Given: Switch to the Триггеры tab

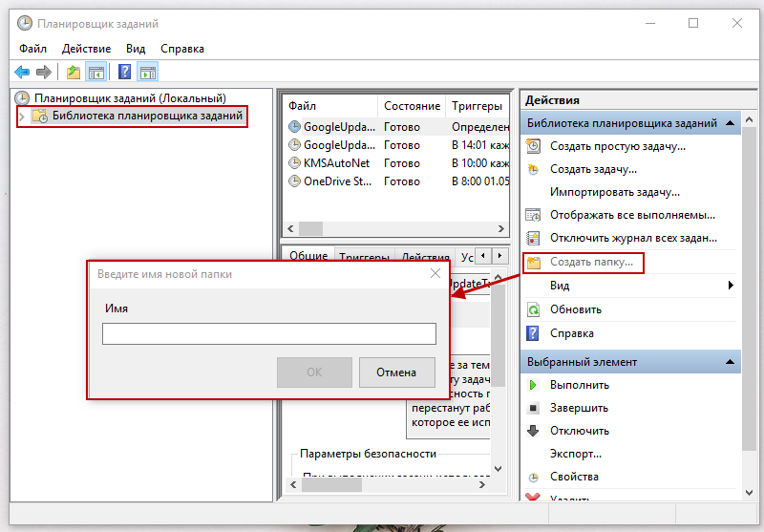Looking at the screenshot, I should (365, 257).
